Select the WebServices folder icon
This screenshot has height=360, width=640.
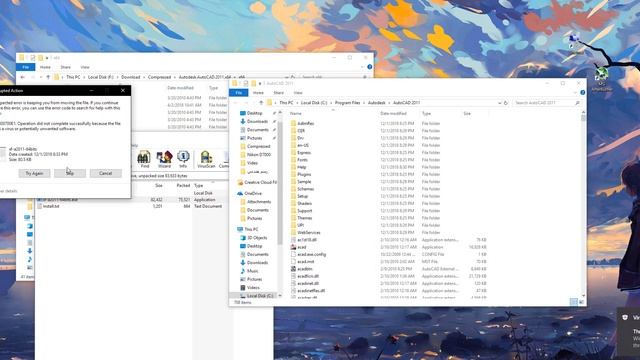point(293,233)
